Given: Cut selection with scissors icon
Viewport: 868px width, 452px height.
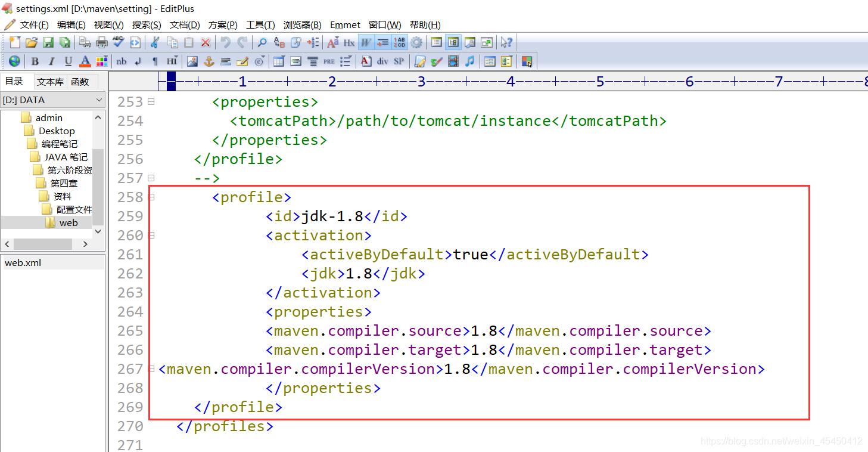Looking at the screenshot, I should point(155,42).
